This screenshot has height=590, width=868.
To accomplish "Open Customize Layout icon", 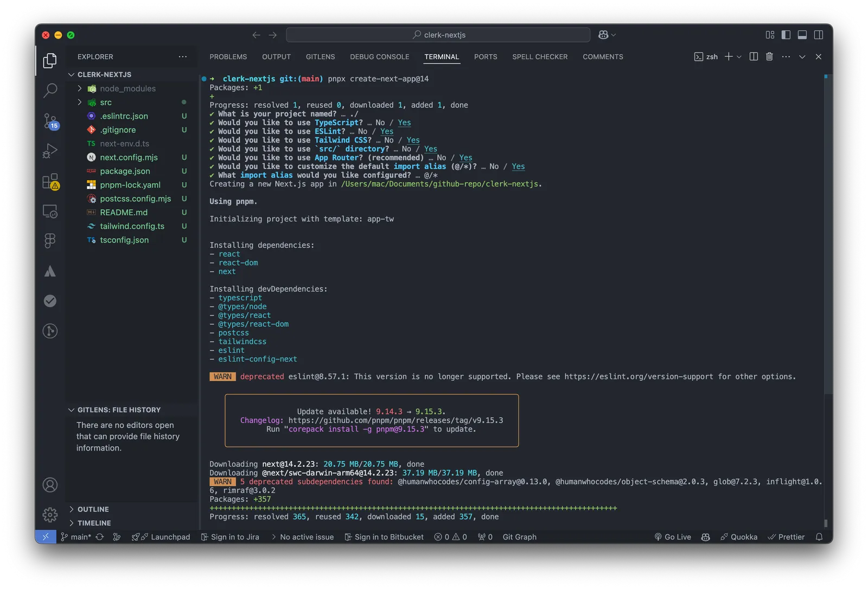I will point(770,35).
